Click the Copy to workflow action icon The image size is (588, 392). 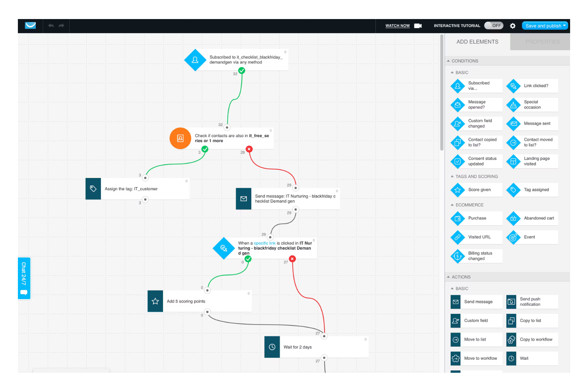[x=511, y=340]
